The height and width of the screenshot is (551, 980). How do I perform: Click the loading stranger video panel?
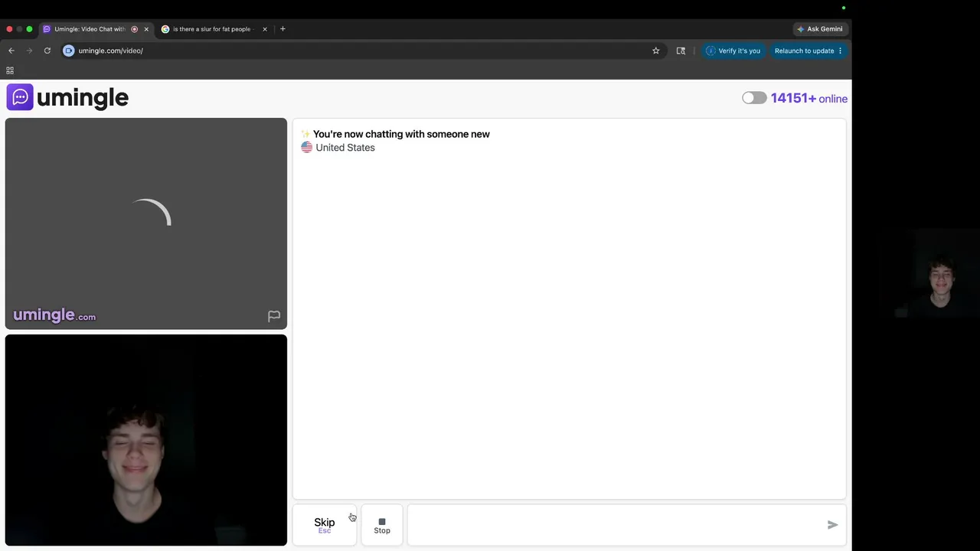coord(146,223)
